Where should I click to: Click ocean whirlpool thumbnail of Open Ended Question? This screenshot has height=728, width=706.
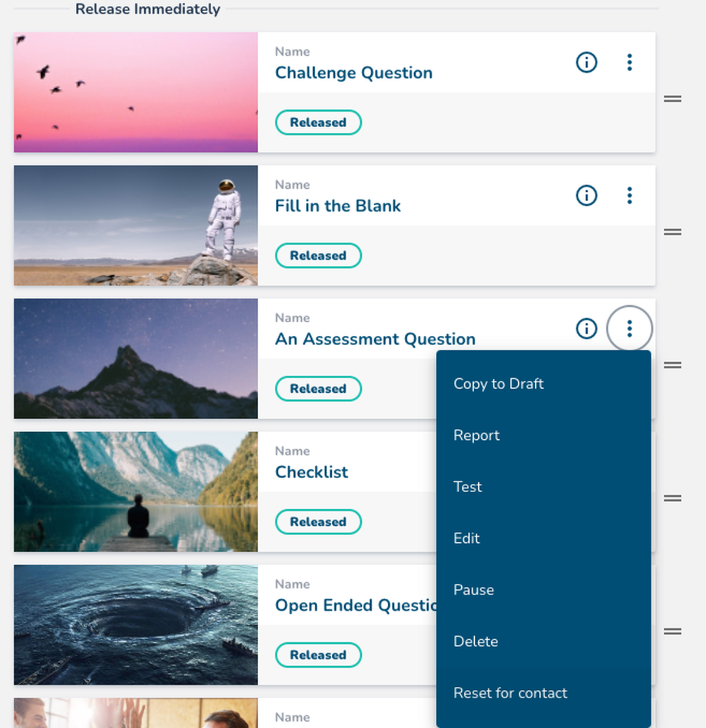click(x=136, y=625)
